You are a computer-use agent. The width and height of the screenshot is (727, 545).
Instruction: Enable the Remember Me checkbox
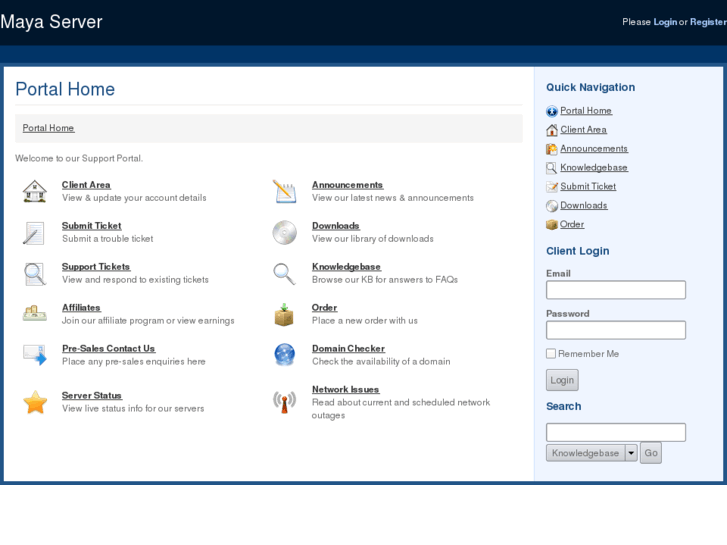pos(551,353)
